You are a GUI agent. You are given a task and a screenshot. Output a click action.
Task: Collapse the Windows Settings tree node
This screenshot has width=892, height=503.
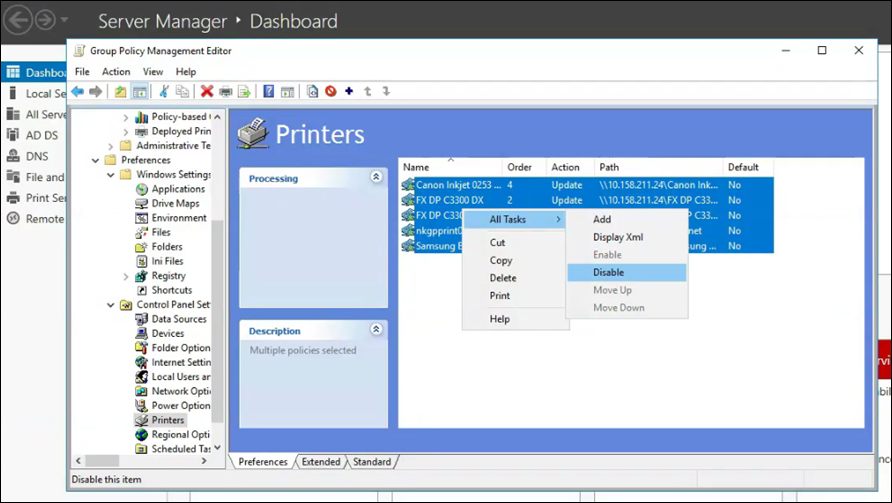coord(110,175)
